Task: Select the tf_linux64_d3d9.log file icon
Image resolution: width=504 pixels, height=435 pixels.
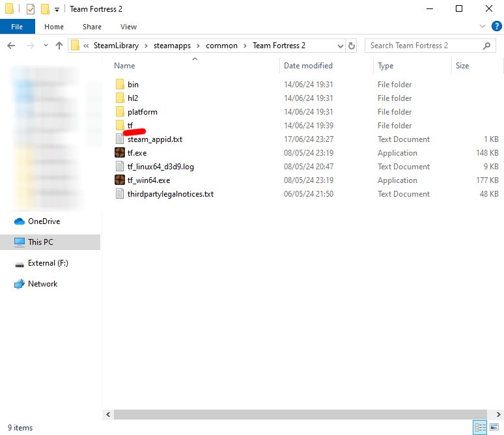Action: pos(120,167)
